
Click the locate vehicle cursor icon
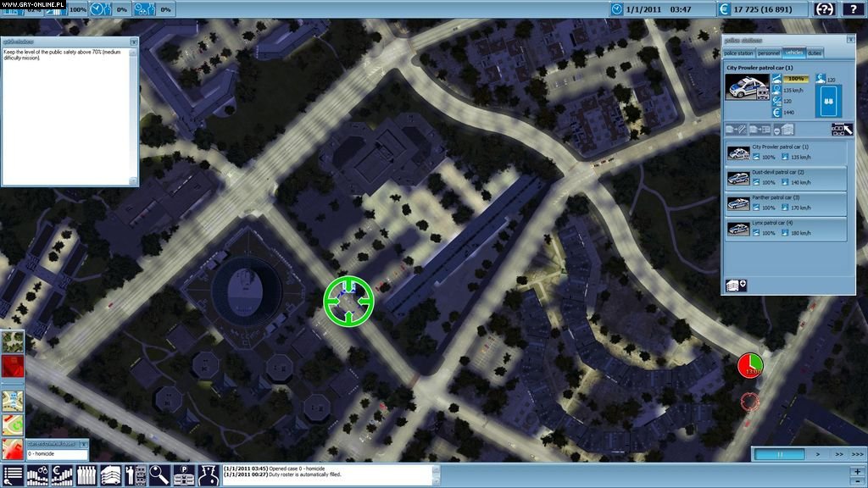click(x=842, y=130)
